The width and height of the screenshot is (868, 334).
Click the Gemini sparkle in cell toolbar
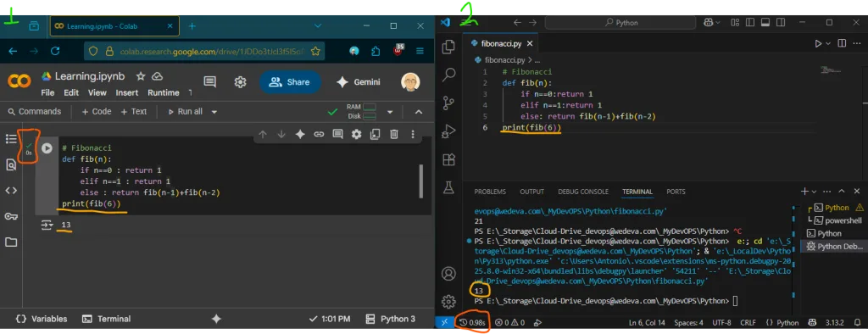pos(300,134)
